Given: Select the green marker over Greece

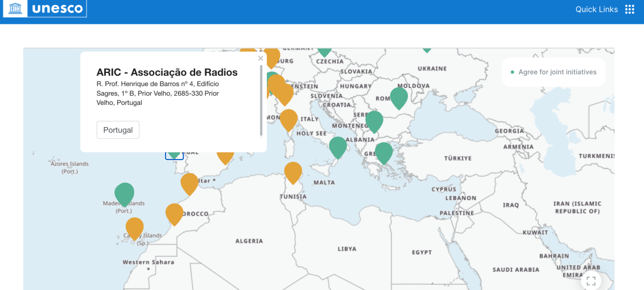Looking at the screenshot, I should point(384,152).
